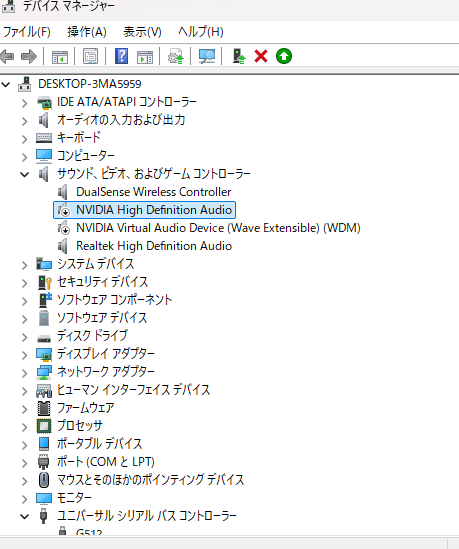The image size is (459, 549).
Task: Expand the コンピューター category
Action: click(x=25, y=157)
